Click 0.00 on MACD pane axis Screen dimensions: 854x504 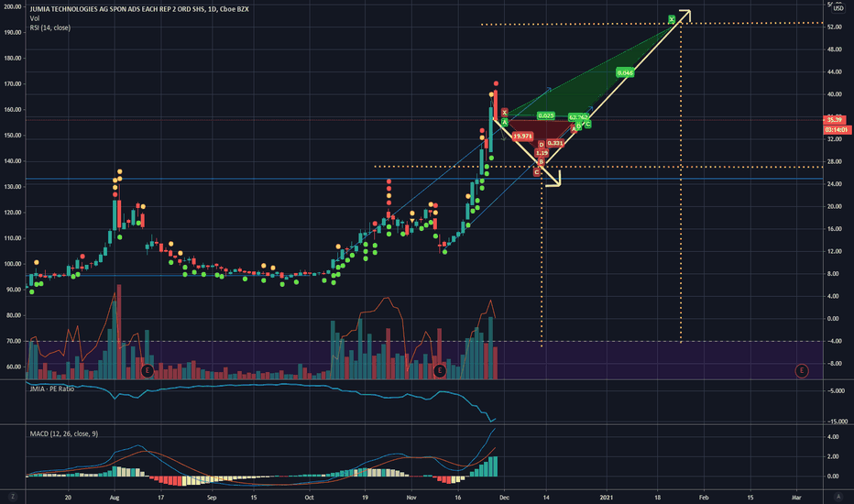pos(833,477)
